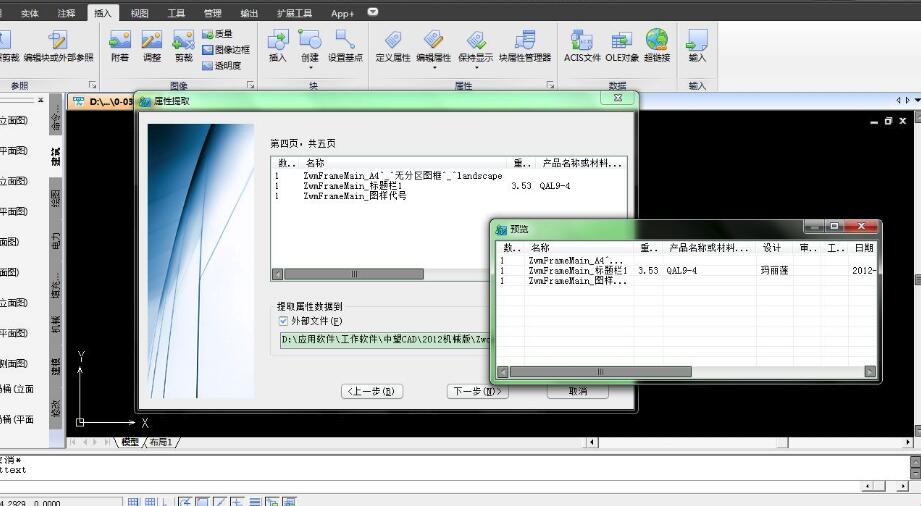Click 编辑块或外部参照 icon
921x506 pixels.
point(58,46)
